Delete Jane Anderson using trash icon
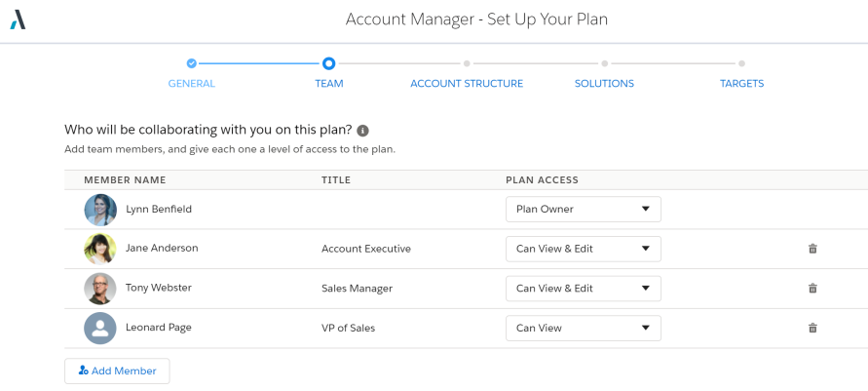This screenshot has width=868, height=391. [812, 249]
